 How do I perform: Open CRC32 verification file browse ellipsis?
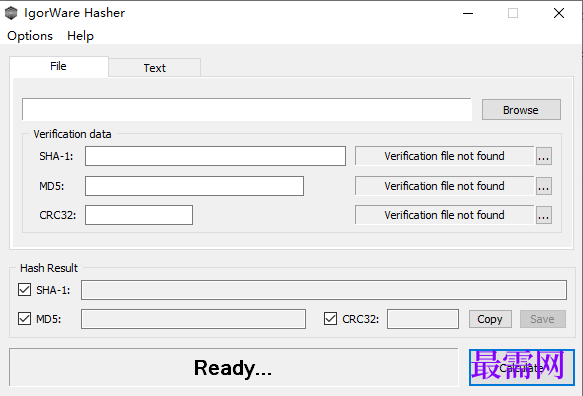(x=544, y=215)
